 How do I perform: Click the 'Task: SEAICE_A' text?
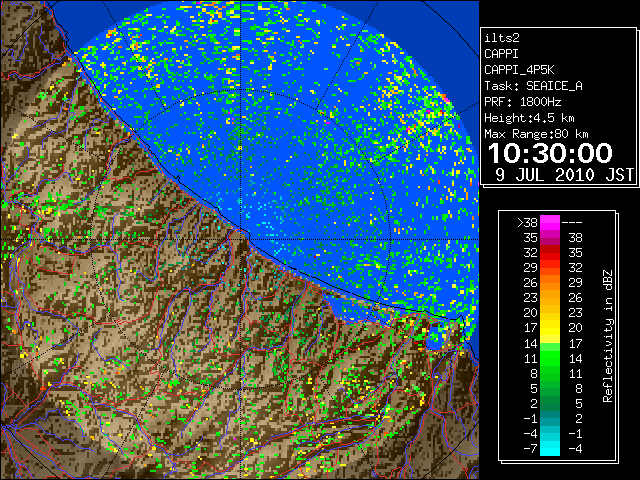pyautogui.click(x=533, y=86)
